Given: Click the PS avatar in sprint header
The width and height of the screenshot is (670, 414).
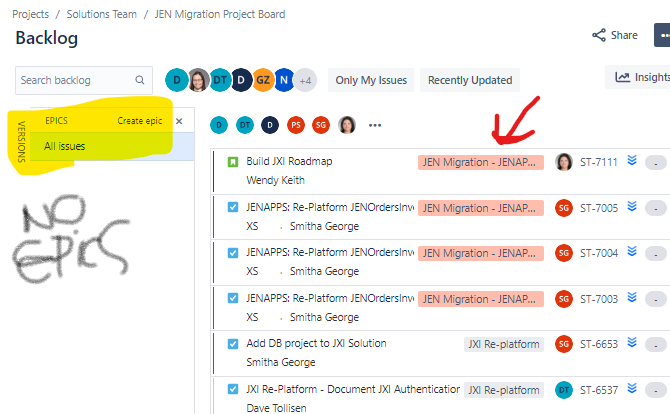Looking at the screenshot, I should pyautogui.click(x=296, y=125).
